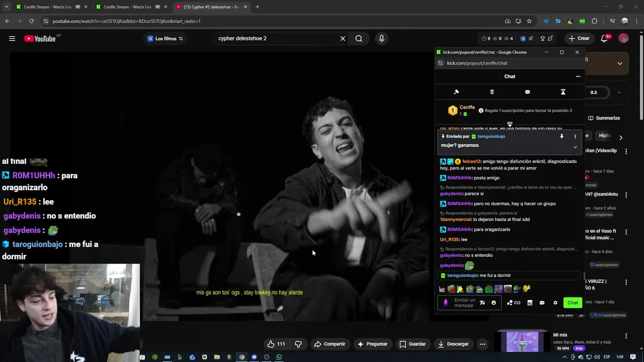Open WhatsApp from the taskbar
Image resolution: width=644 pixels, height=362 pixels.
tap(279, 357)
